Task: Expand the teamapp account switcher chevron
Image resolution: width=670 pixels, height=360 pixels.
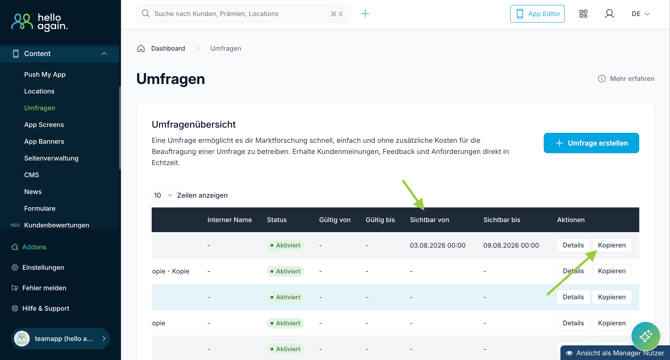Action: [104, 339]
